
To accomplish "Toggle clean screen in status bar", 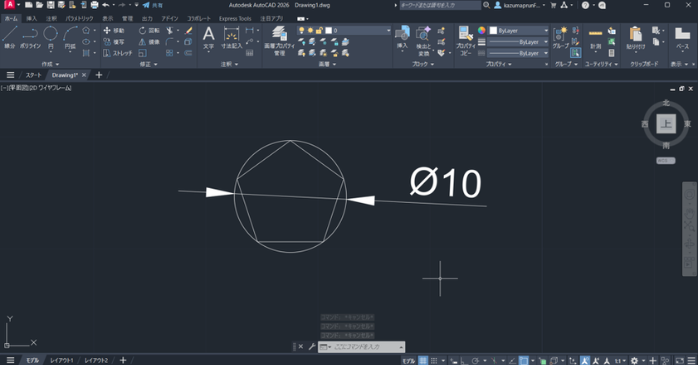I will tap(679, 361).
